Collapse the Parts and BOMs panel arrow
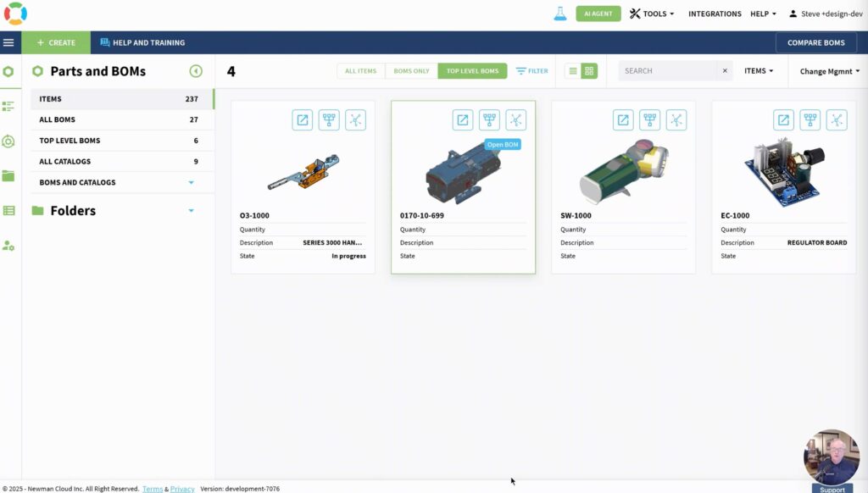868x493 pixels. (x=196, y=71)
